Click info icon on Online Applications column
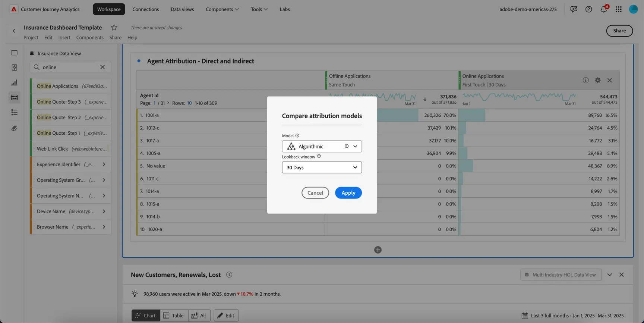The image size is (644, 323). [x=586, y=80]
